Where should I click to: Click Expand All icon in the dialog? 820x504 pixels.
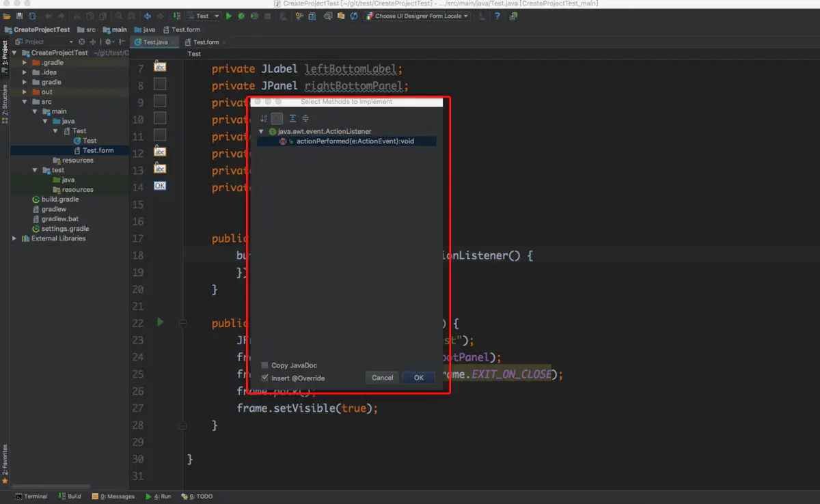[x=292, y=118]
